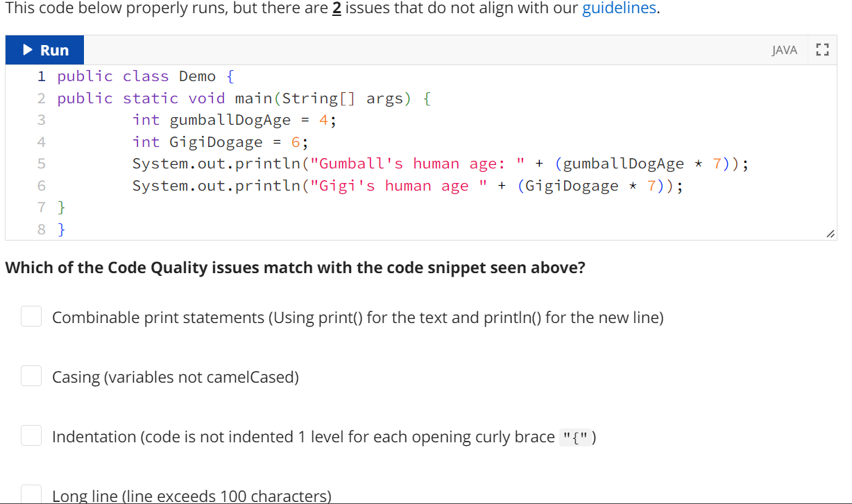Open the guidelines hyperlink
This screenshot has height=504, width=852.
(618, 8)
